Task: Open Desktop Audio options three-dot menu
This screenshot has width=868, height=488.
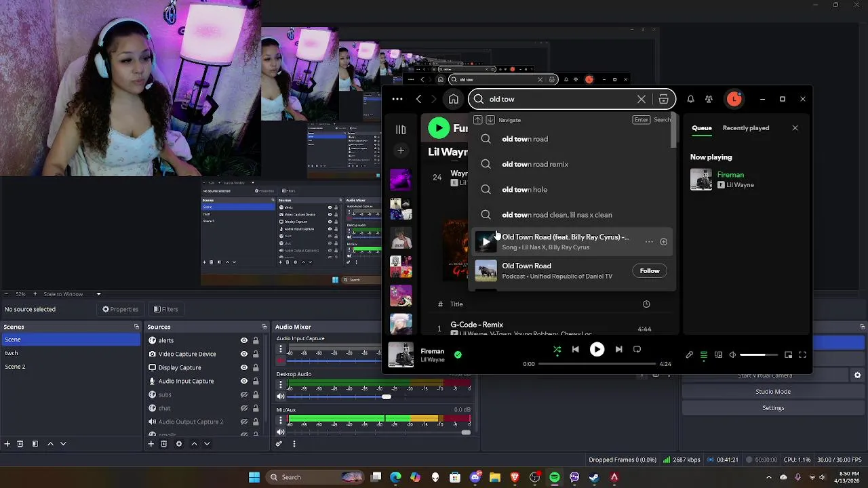Action: pyautogui.click(x=281, y=385)
